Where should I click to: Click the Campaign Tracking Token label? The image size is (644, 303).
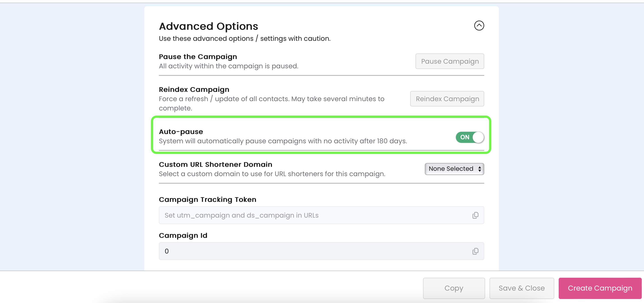point(207,199)
